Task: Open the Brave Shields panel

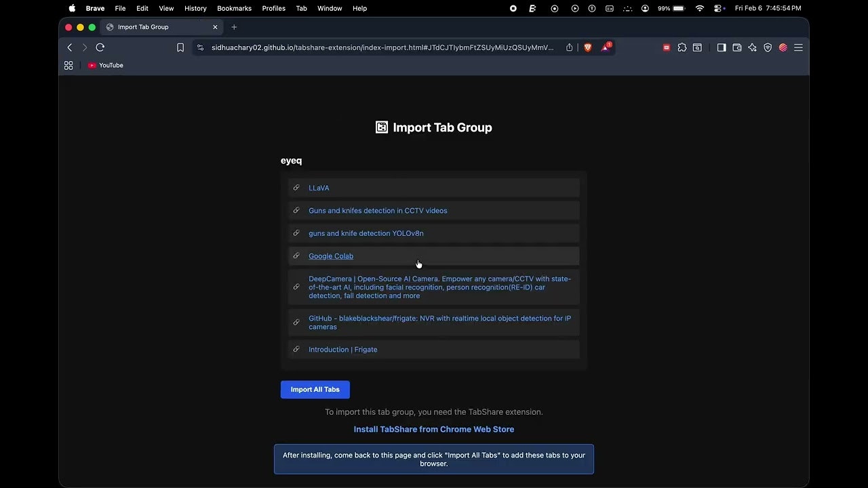Action: click(x=588, y=47)
